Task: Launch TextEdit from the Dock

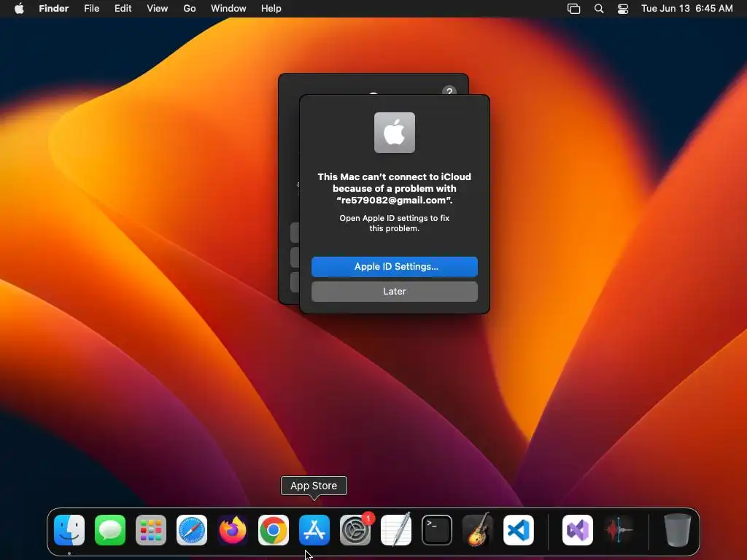Action: pyautogui.click(x=396, y=530)
